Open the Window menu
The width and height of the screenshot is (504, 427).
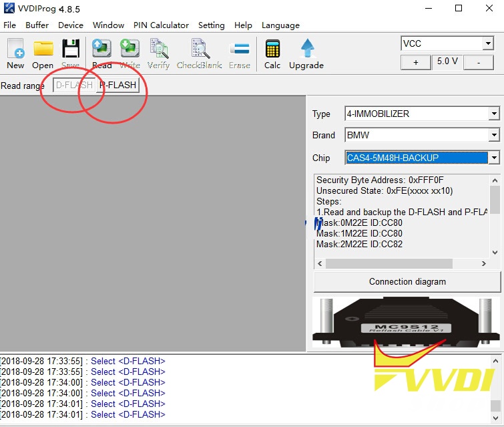pyautogui.click(x=108, y=25)
